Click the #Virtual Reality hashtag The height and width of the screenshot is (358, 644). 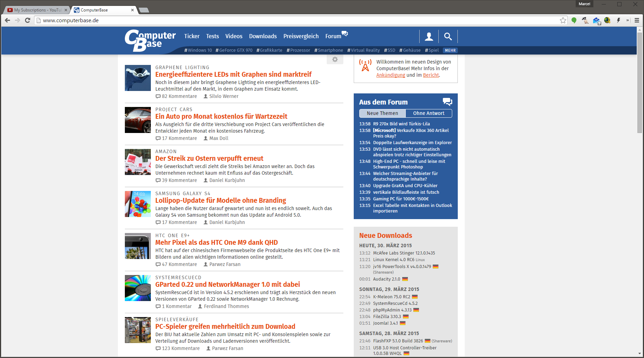[363, 50]
